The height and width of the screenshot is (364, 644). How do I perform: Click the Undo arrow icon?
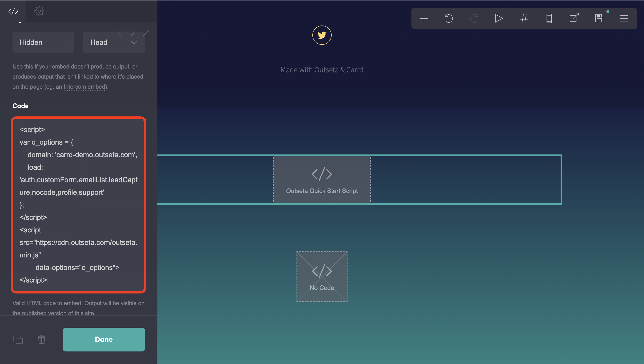pyautogui.click(x=449, y=19)
